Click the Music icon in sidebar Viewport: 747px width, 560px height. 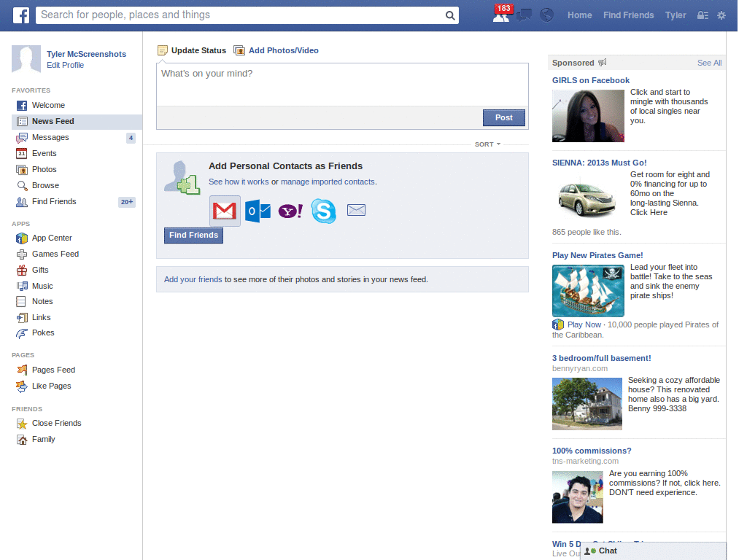[22, 286]
